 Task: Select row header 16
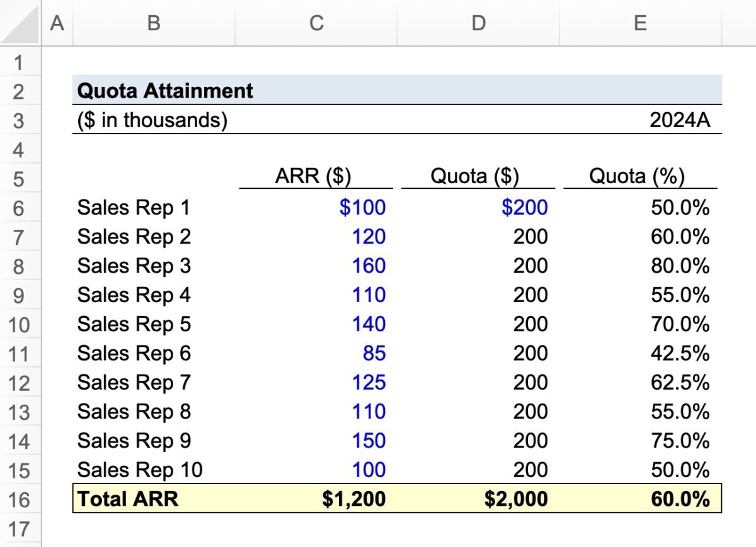pyautogui.click(x=21, y=499)
